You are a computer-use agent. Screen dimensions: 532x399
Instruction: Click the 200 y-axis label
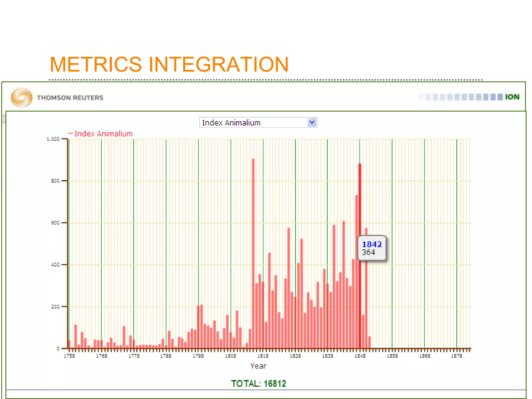[x=55, y=307]
